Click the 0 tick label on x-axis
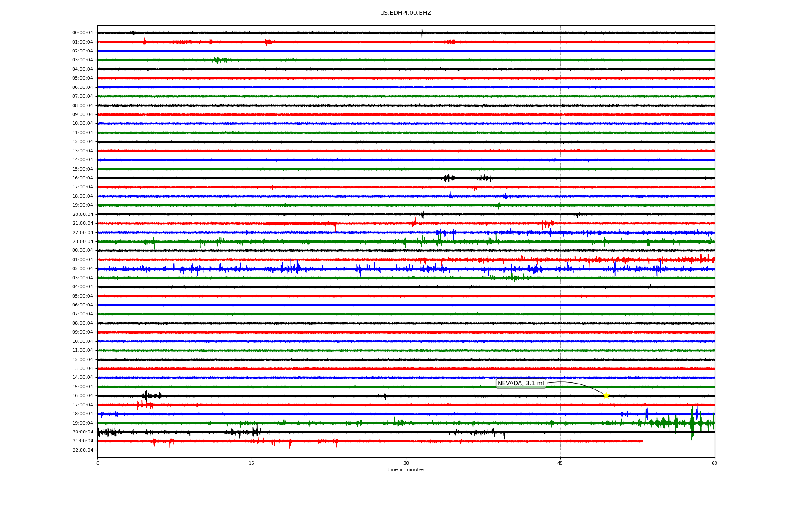The height and width of the screenshot is (508, 812). (x=98, y=463)
